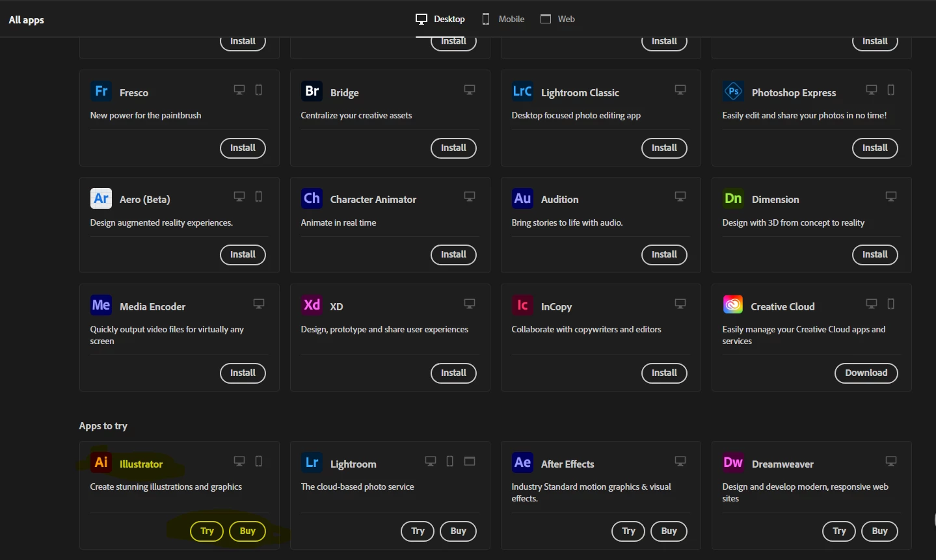The height and width of the screenshot is (560, 936).
Task: Click the Dreamweaver app icon
Action: tap(733, 462)
